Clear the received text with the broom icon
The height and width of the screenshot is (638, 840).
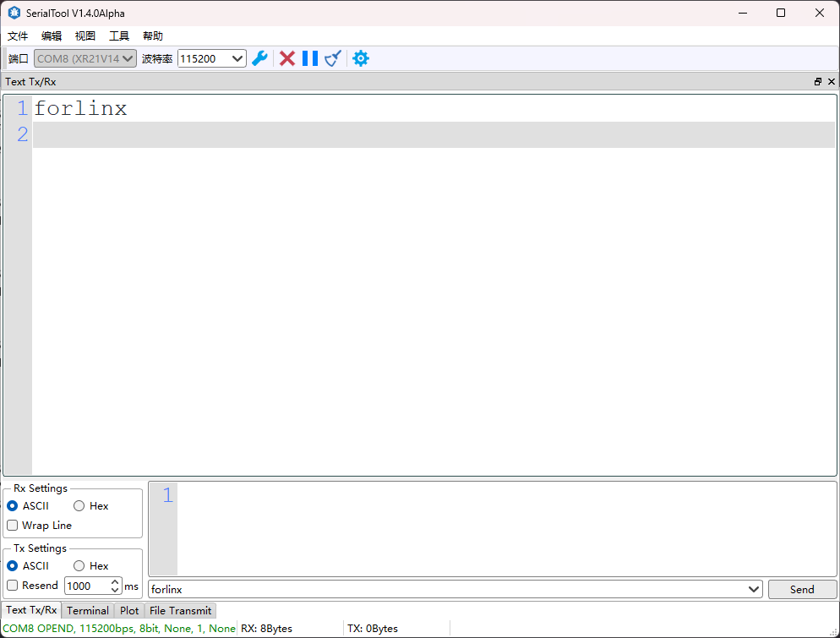click(333, 58)
